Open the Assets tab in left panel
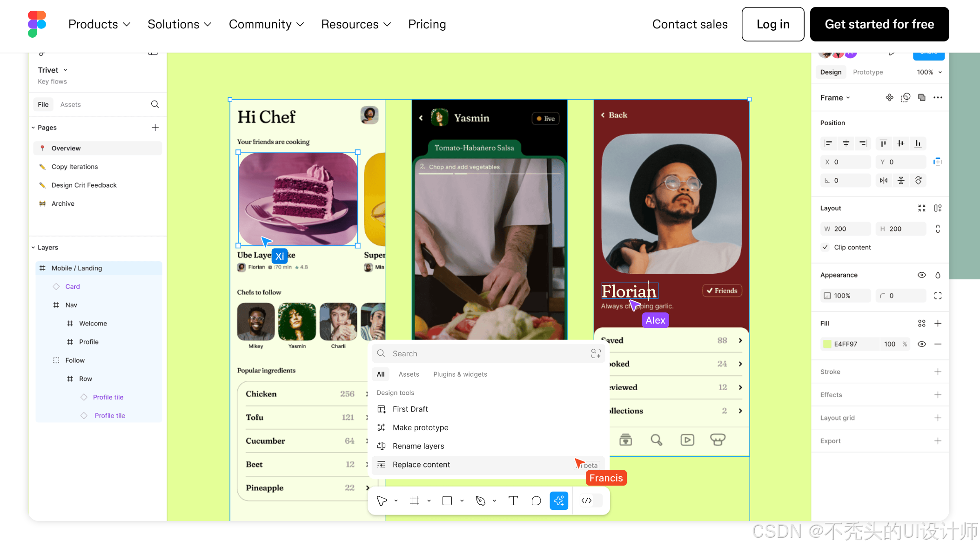This screenshot has width=980, height=548. click(x=70, y=105)
